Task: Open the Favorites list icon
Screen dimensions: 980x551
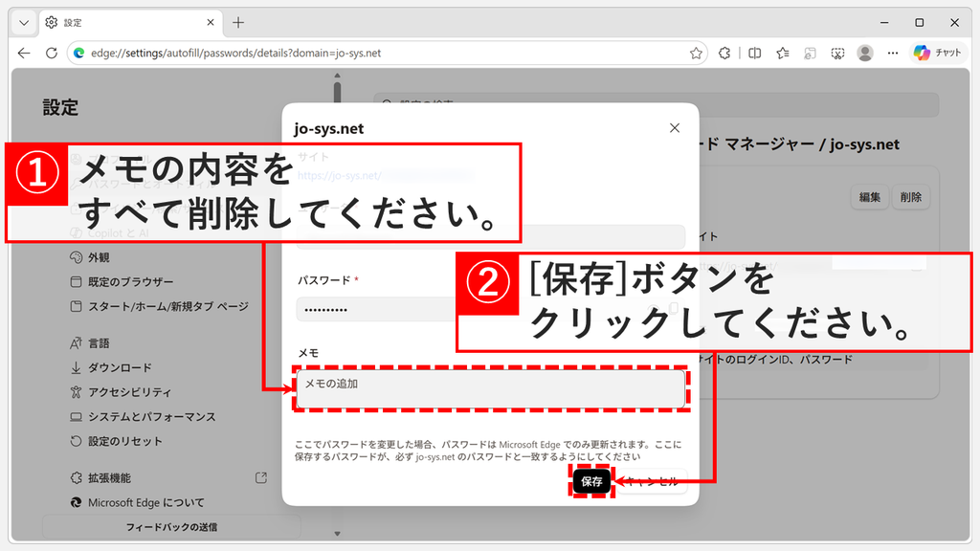Action: tap(783, 54)
